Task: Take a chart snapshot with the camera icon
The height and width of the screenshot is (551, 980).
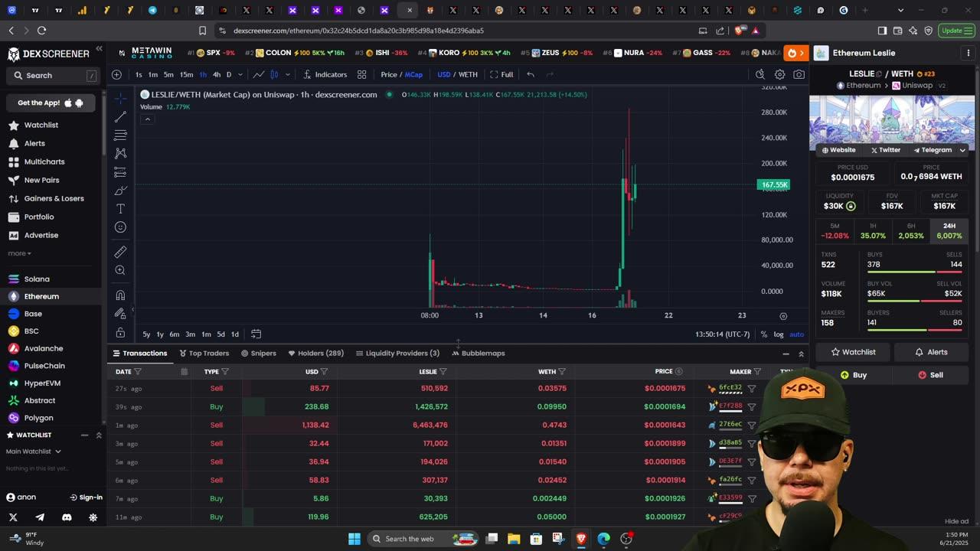Action: tap(799, 74)
